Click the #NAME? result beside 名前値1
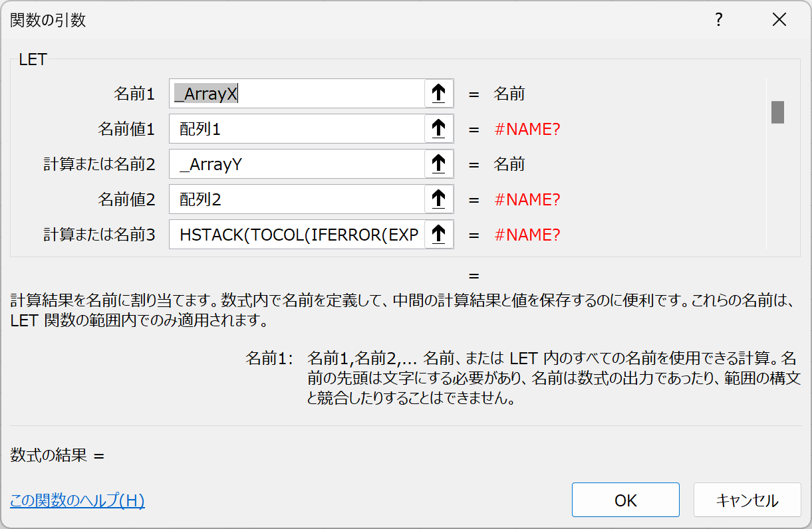Image resolution: width=812 pixels, height=529 pixels. [x=527, y=130]
